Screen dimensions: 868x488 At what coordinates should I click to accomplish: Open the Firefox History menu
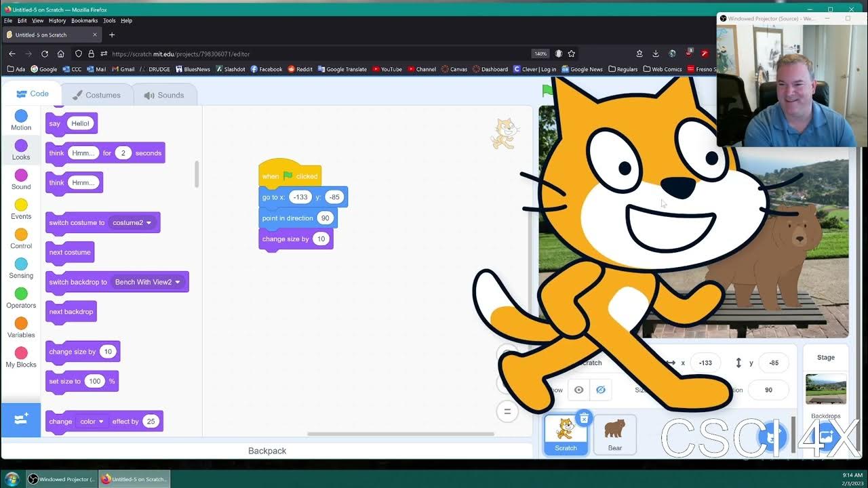(57, 21)
